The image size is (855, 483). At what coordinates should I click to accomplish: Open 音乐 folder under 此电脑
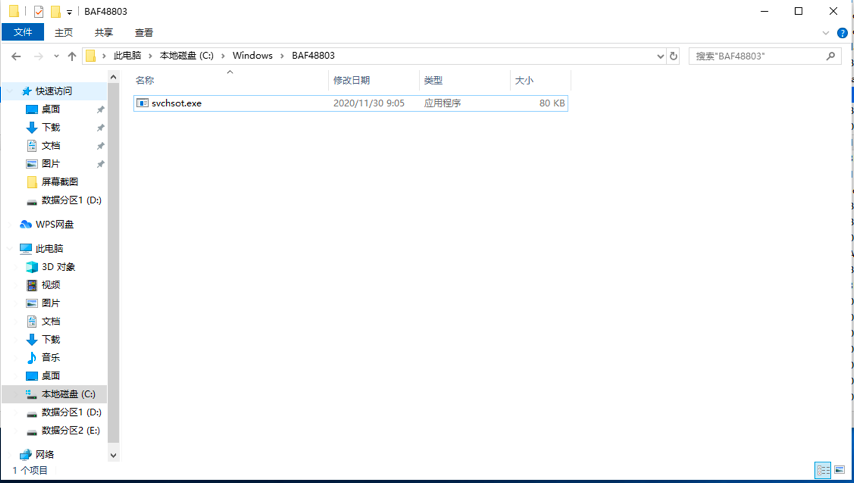click(x=51, y=358)
